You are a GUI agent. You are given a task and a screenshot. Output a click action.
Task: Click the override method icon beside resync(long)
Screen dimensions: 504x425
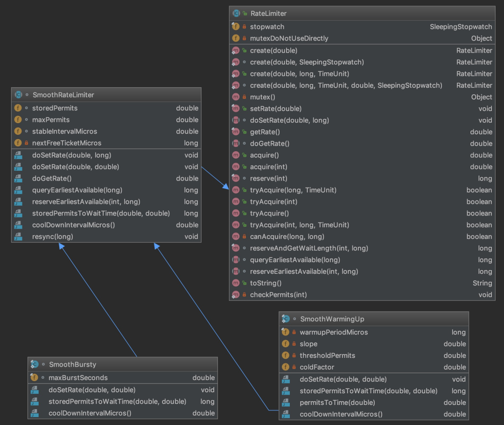tap(18, 237)
